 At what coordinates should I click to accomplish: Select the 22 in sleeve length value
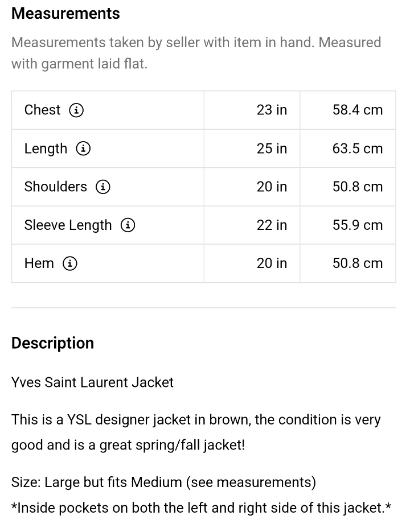[272, 225]
